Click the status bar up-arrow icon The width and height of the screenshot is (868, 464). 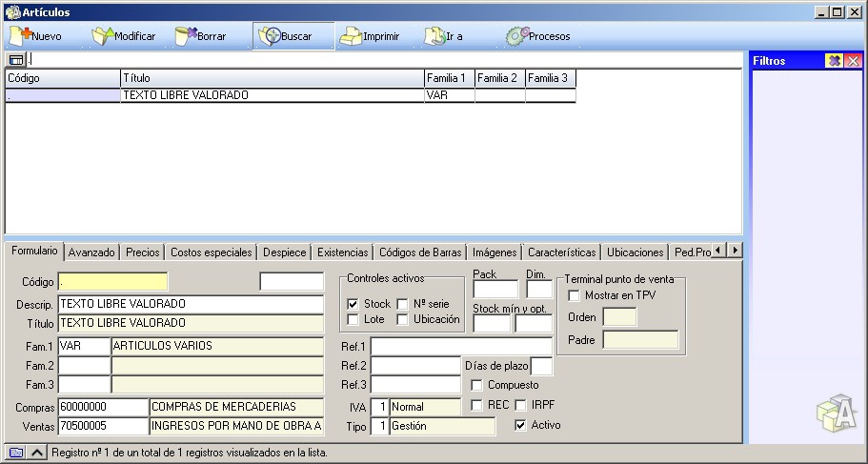pyautogui.click(x=36, y=453)
